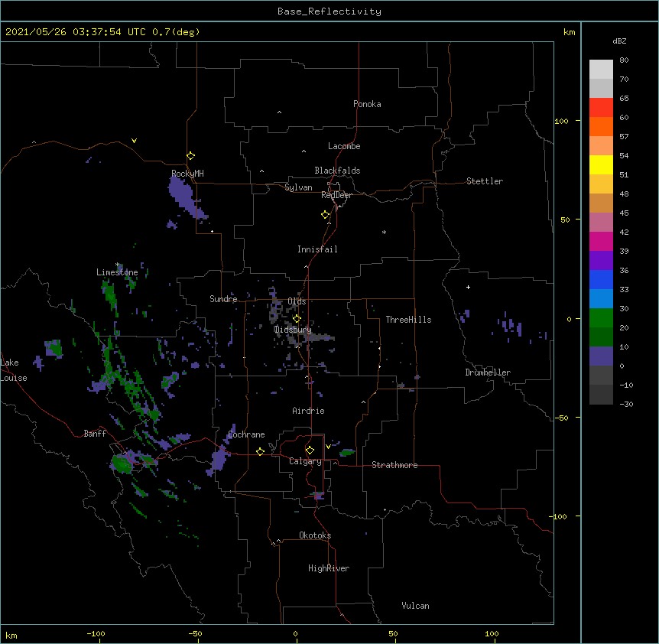Click the white plus marker northwest of Drumheller
The image size is (659, 644).
pos(468,287)
